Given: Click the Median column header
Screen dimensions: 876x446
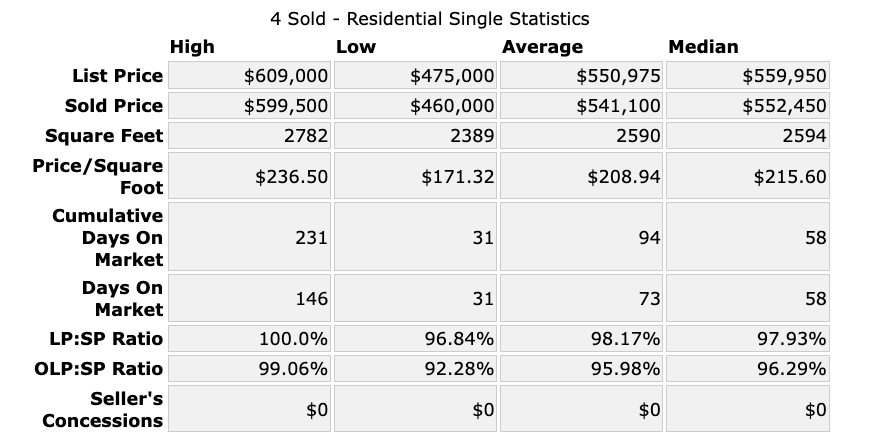Looking at the screenshot, I should (x=703, y=47).
